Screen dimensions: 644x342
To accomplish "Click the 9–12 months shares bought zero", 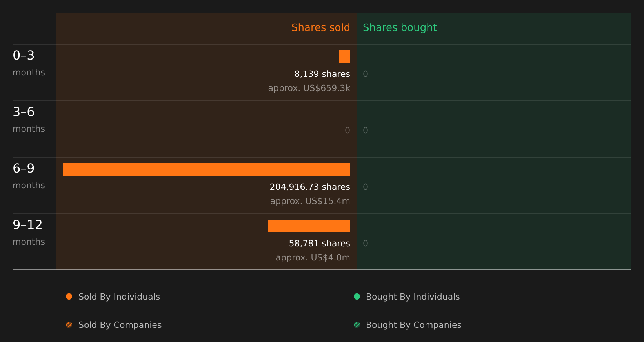I will tap(366, 243).
